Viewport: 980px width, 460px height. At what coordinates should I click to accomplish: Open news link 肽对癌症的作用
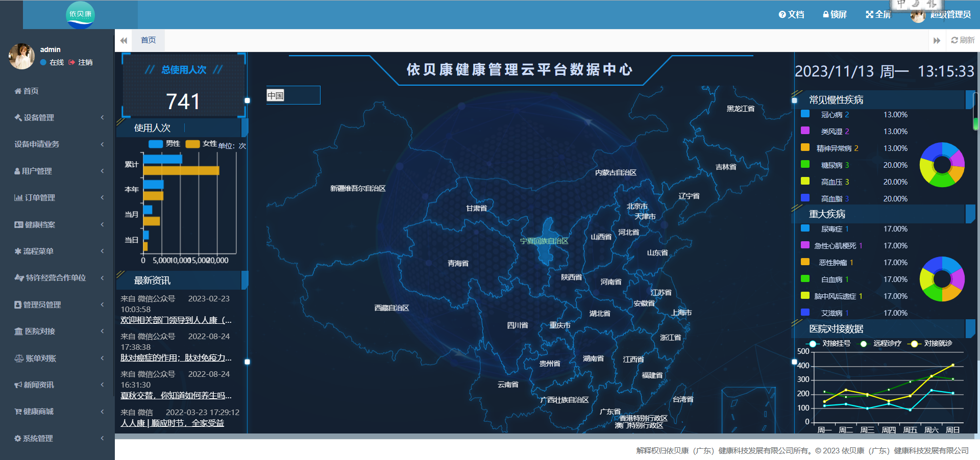[x=176, y=358]
